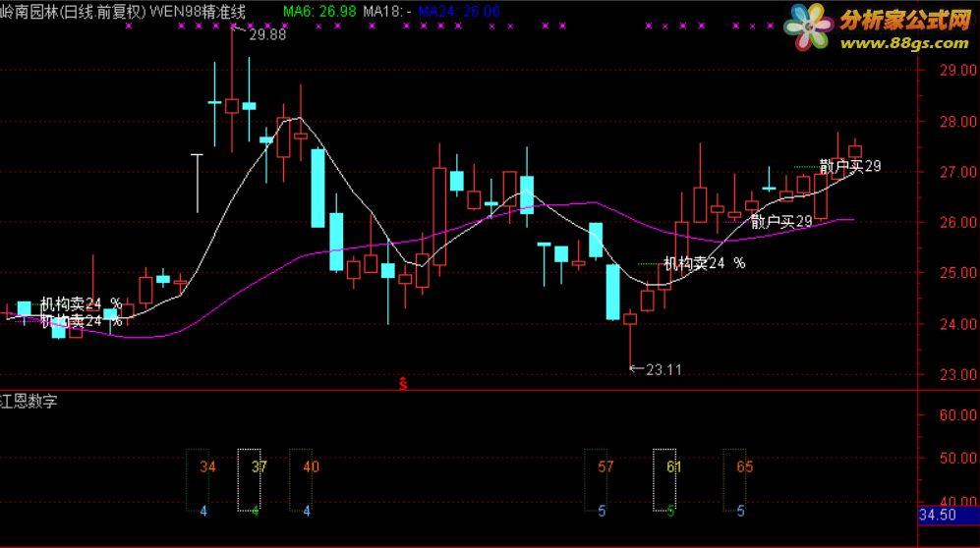Image resolution: width=980 pixels, height=548 pixels.
Task: Click the digit 4 beneath number 40
Action: pyautogui.click(x=307, y=512)
